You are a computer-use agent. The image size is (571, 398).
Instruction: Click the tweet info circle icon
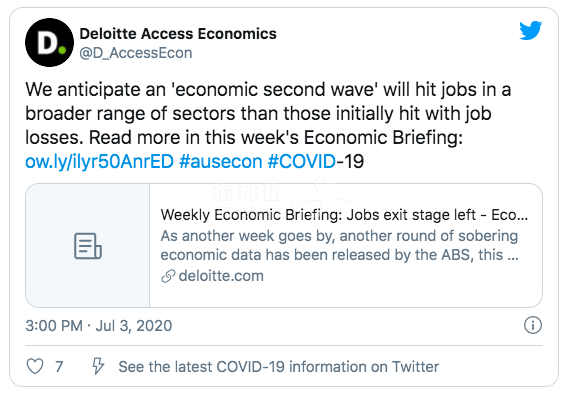533,325
